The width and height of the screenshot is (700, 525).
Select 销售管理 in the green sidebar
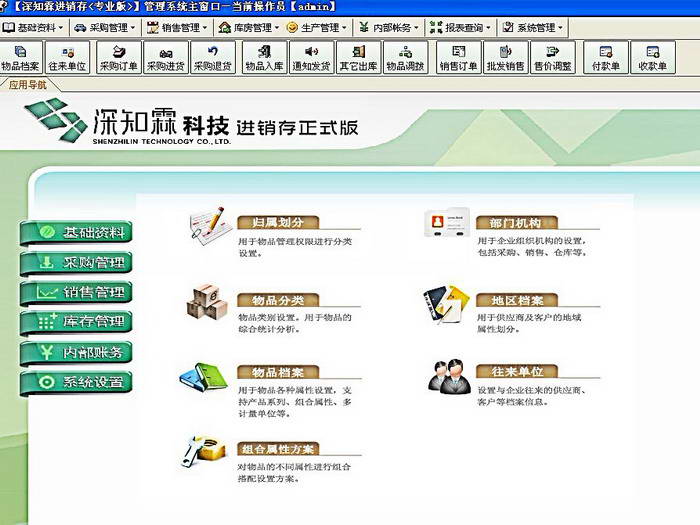click(76, 292)
